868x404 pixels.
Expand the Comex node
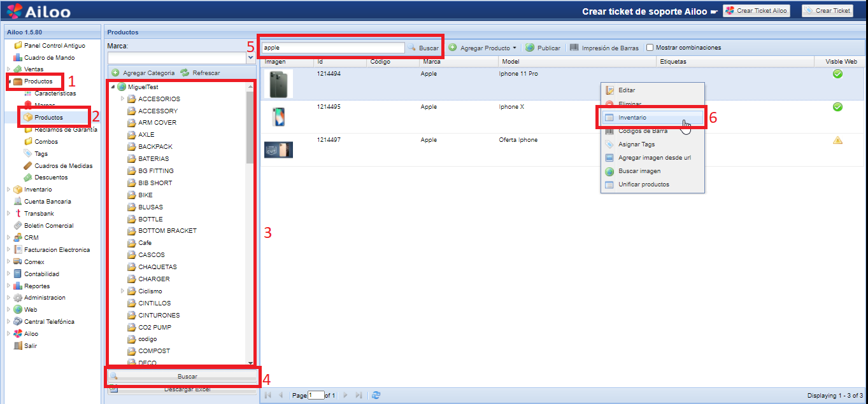coord(8,261)
